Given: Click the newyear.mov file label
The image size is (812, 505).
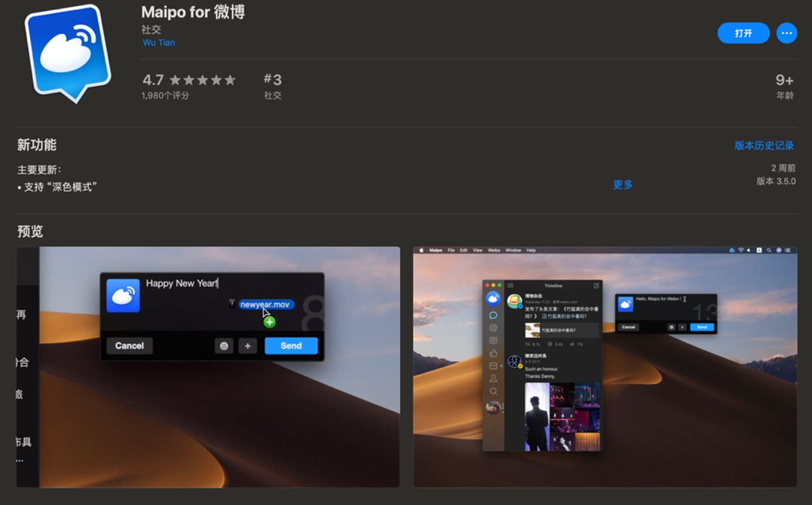Looking at the screenshot, I should pyautogui.click(x=265, y=304).
